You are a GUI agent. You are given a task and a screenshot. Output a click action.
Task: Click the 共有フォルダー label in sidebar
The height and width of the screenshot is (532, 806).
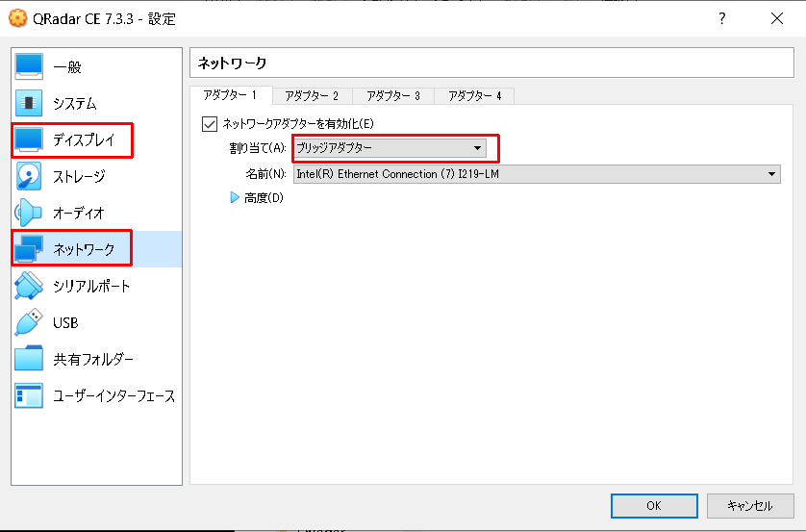click(x=93, y=359)
